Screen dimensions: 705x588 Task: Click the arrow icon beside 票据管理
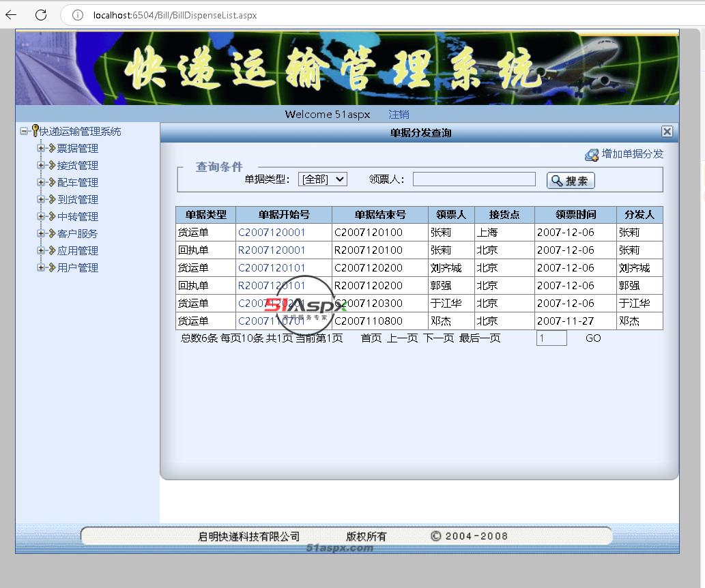51,148
